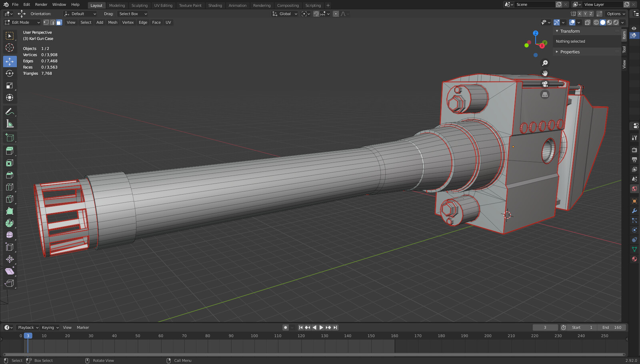Open Drag Select Box dropdown

133,14
